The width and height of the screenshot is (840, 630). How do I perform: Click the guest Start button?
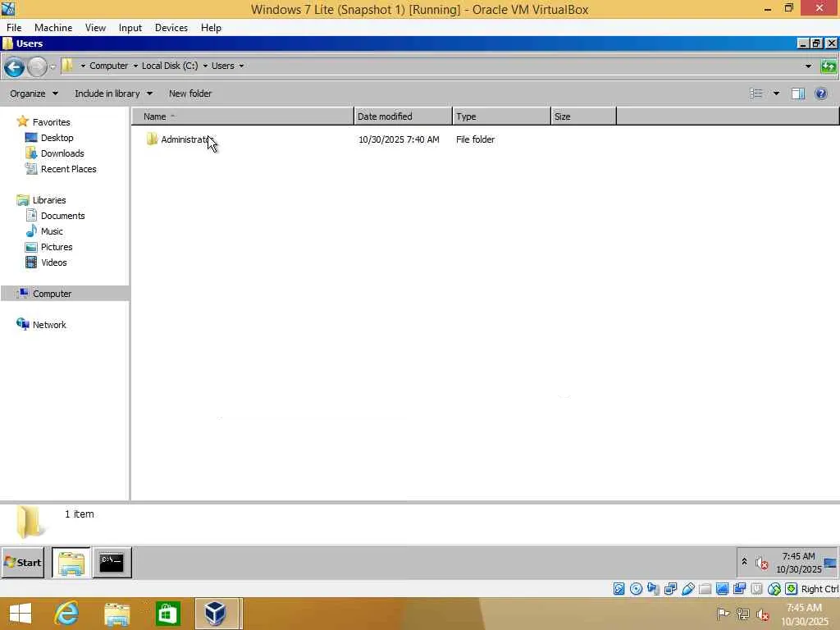point(22,563)
